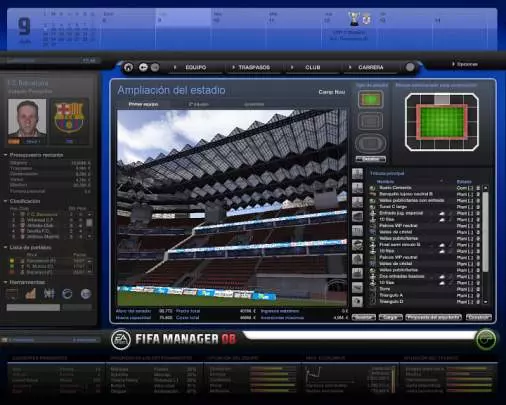This screenshot has height=405, width=506.
Task: Open the CLUB menu
Action: tap(313, 67)
